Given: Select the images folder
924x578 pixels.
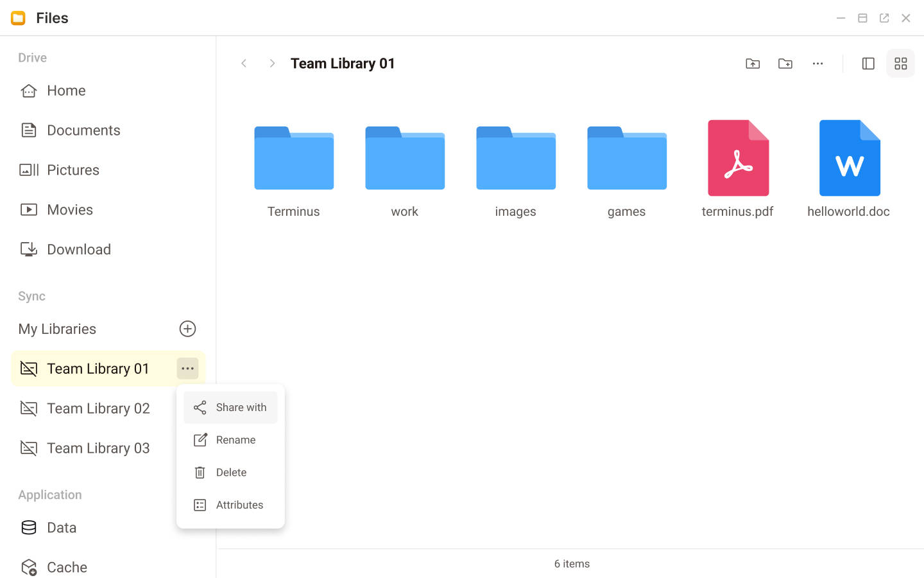Looking at the screenshot, I should [516, 170].
